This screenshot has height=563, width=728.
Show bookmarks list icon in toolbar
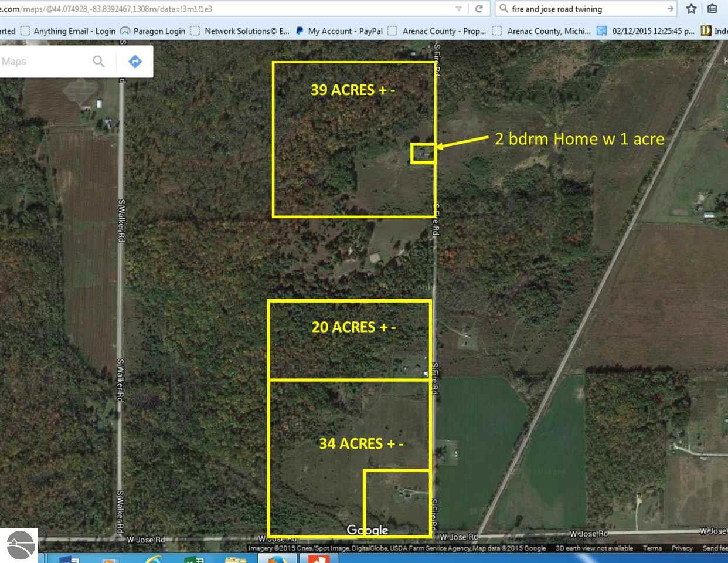(712, 8)
